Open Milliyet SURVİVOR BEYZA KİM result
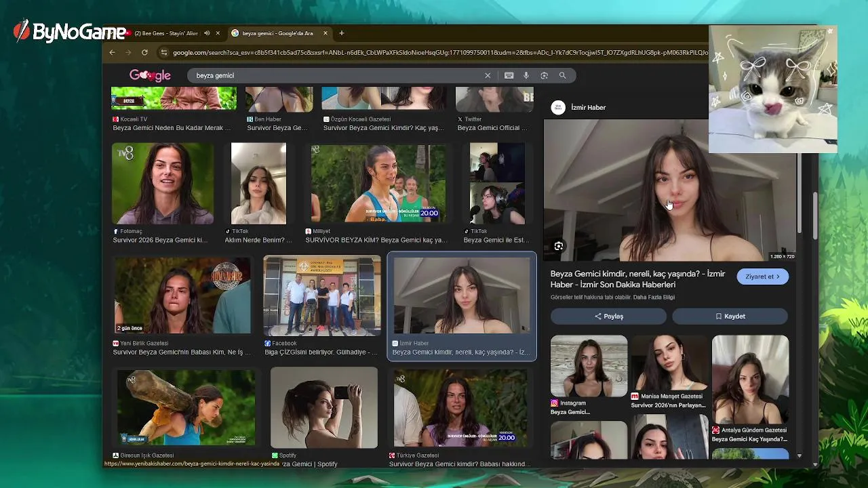The height and width of the screenshot is (488, 868). [378, 183]
